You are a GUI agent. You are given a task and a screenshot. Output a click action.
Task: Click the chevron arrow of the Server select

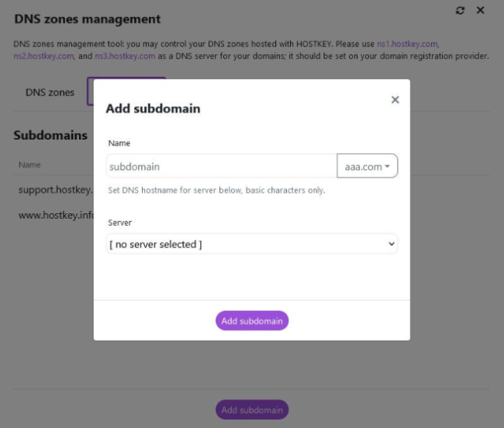[x=391, y=244]
